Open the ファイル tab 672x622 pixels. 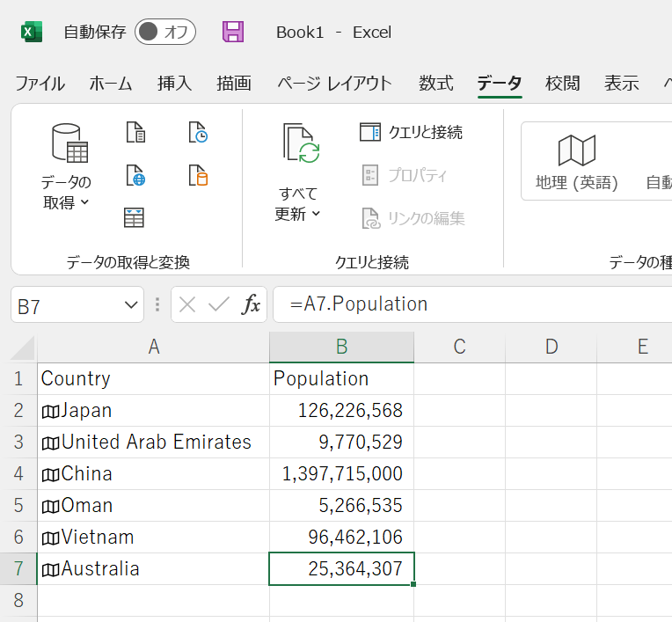(40, 84)
